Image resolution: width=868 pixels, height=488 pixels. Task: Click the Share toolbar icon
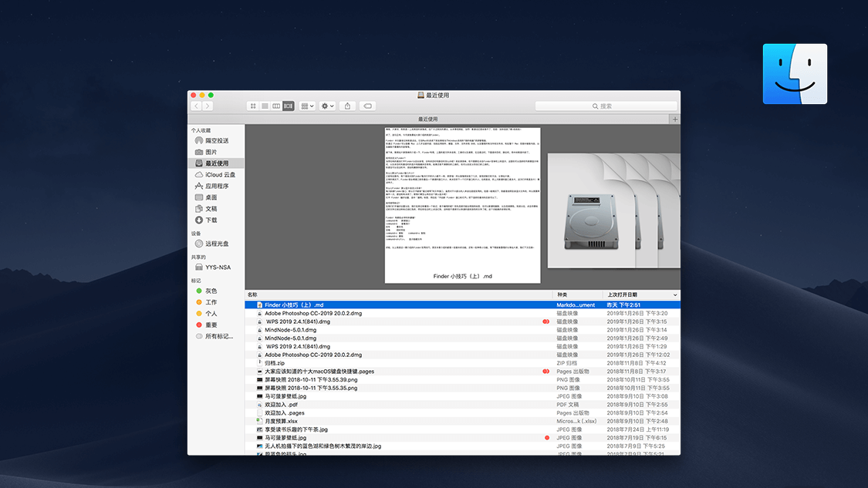(347, 106)
